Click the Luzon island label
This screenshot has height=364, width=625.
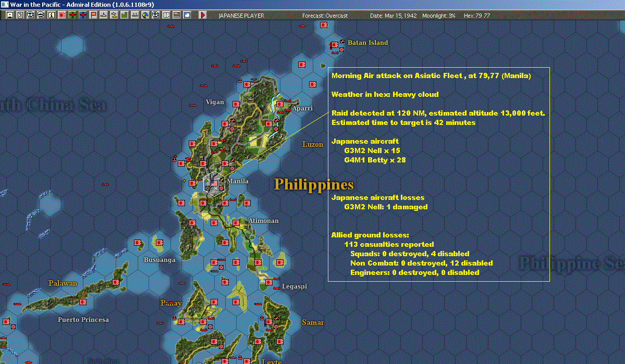(x=313, y=144)
